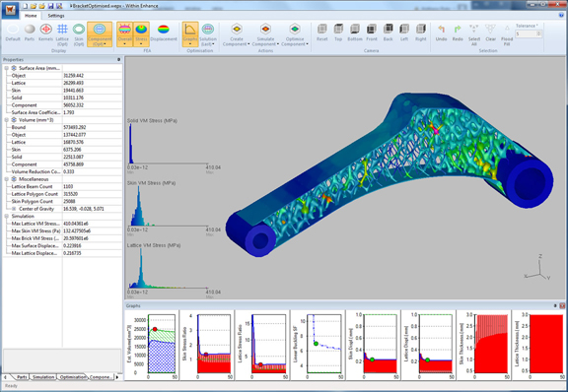Redo the selection action
The image size is (568, 392).
click(x=458, y=33)
